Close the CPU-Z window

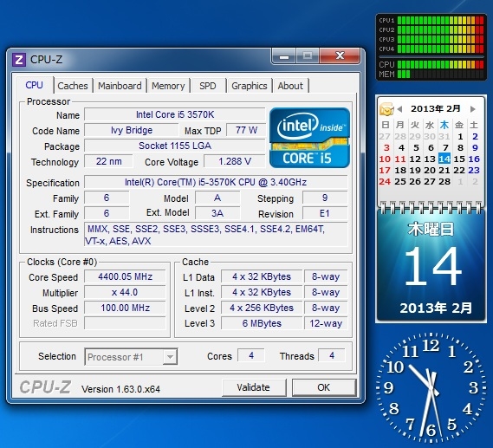coord(340,56)
